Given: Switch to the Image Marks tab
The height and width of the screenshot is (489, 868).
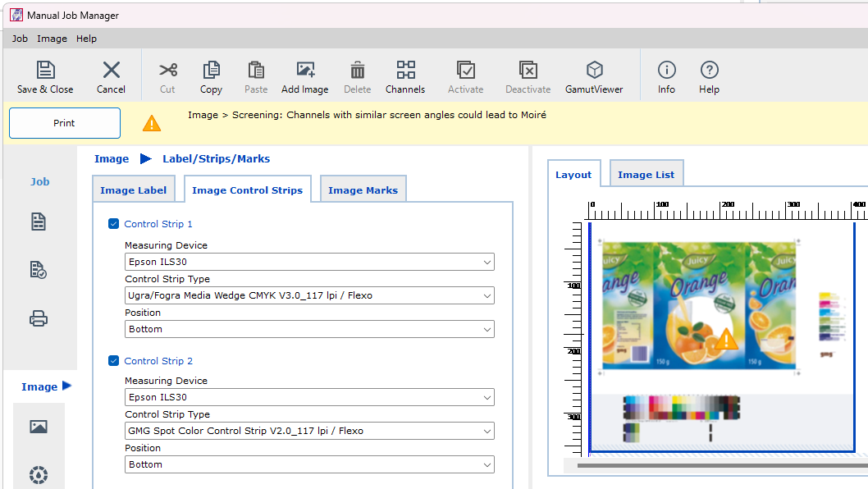Looking at the screenshot, I should 363,190.
